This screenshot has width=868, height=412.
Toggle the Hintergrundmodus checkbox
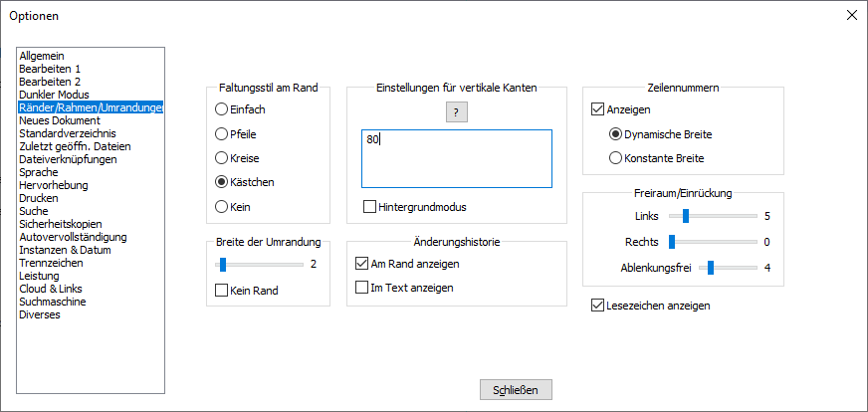click(x=370, y=207)
